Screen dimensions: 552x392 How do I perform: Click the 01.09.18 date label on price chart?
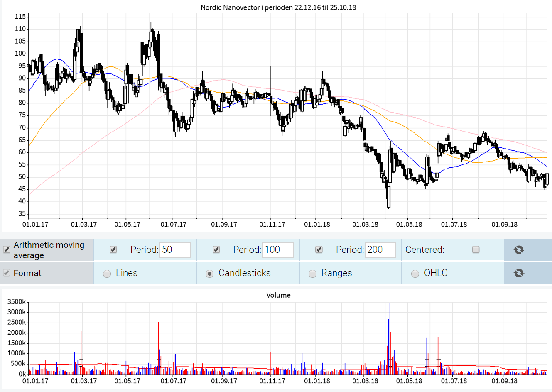[x=504, y=224]
